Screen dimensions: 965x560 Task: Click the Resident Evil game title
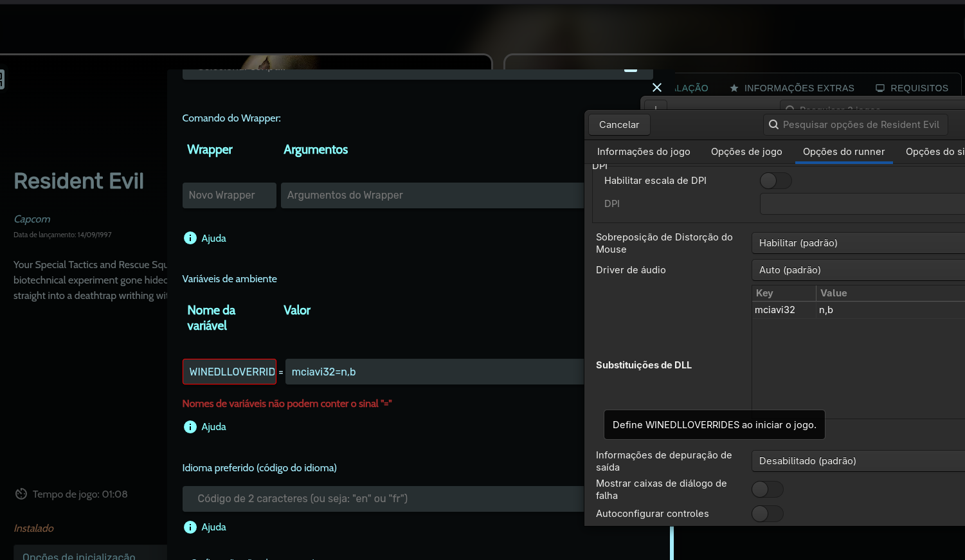click(x=78, y=181)
